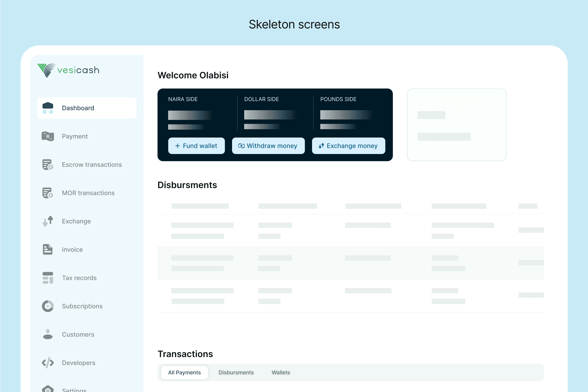588x392 pixels.
Task: Click the Exchange arrows icon in sidebar
Action: click(48, 221)
